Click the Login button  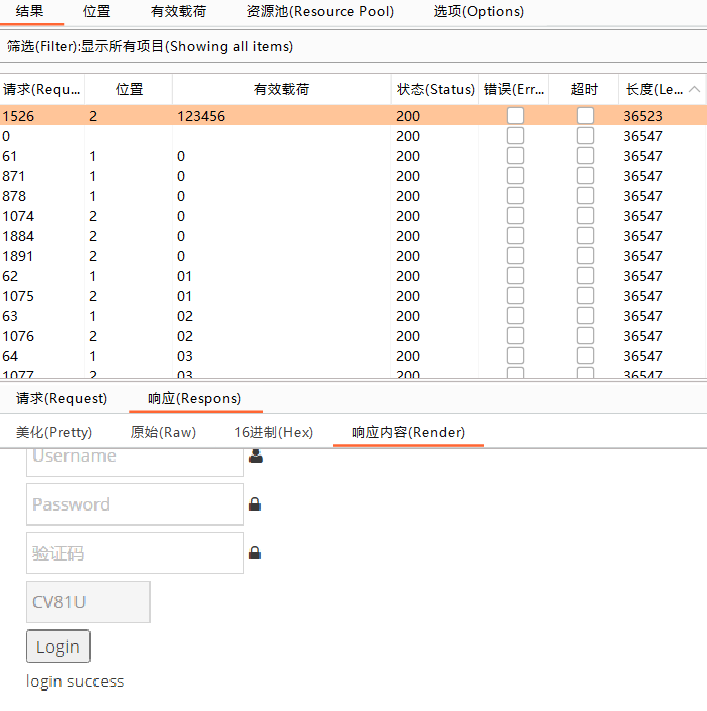tap(58, 646)
